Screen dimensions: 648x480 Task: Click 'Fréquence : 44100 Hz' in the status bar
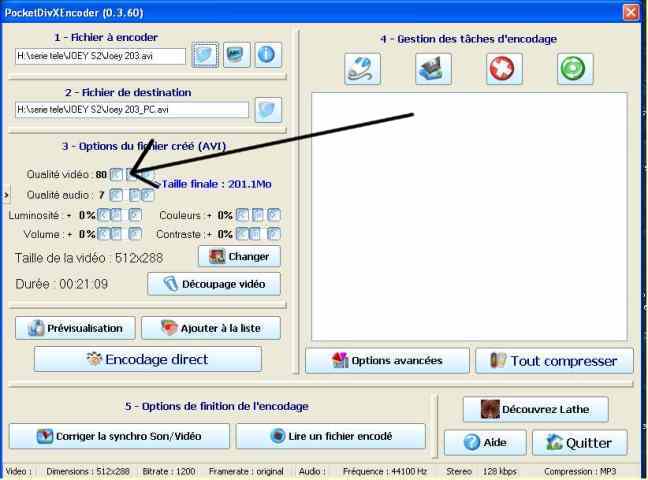coord(385,471)
